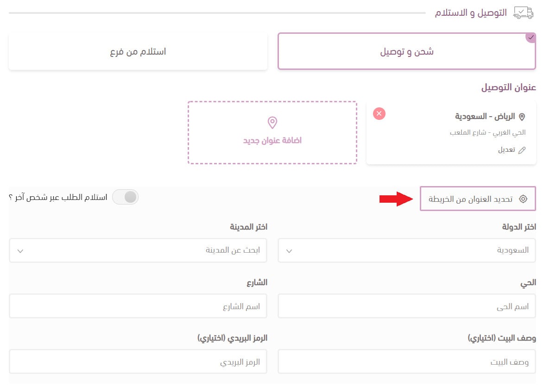
Task: Click the delivery truck icon in header
Action: point(524,12)
